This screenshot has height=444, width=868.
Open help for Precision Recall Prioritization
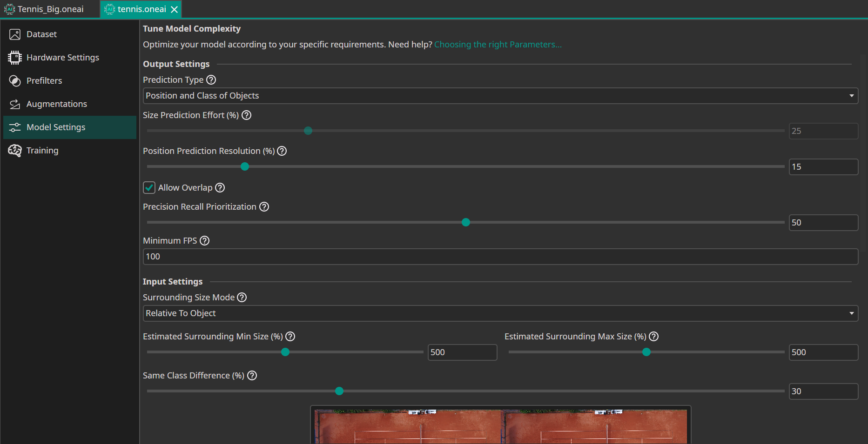point(264,206)
